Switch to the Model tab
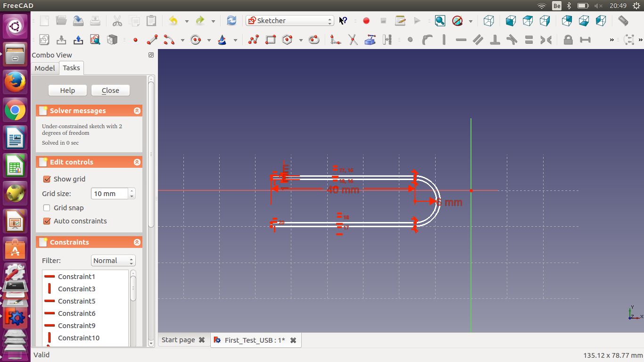Viewport: 644px width, 362px height. click(x=45, y=68)
